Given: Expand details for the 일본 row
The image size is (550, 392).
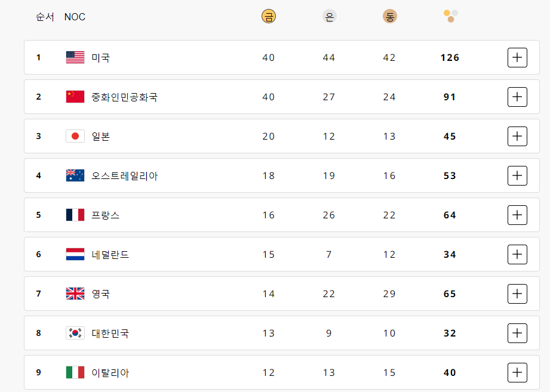Looking at the screenshot, I should pyautogui.click(x=517, y=136).
